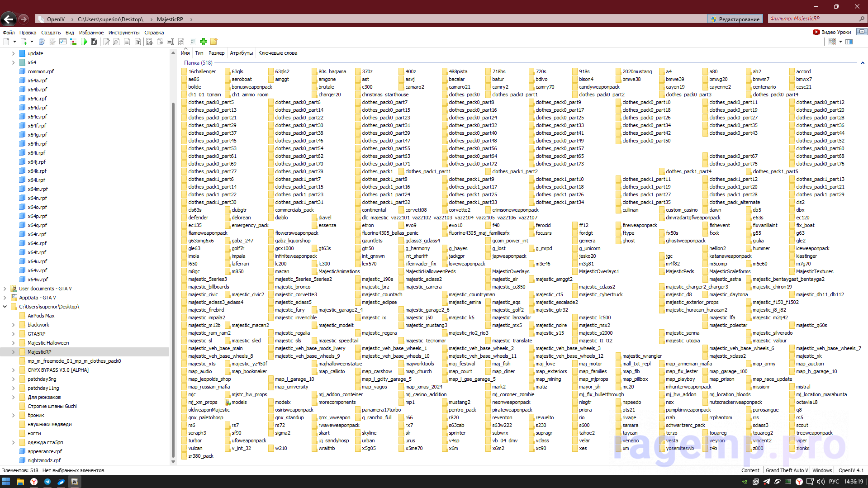The height and width of the screenshot is (488, 868).
Task: Click the back navigation arrow
Action: (9, 19)
